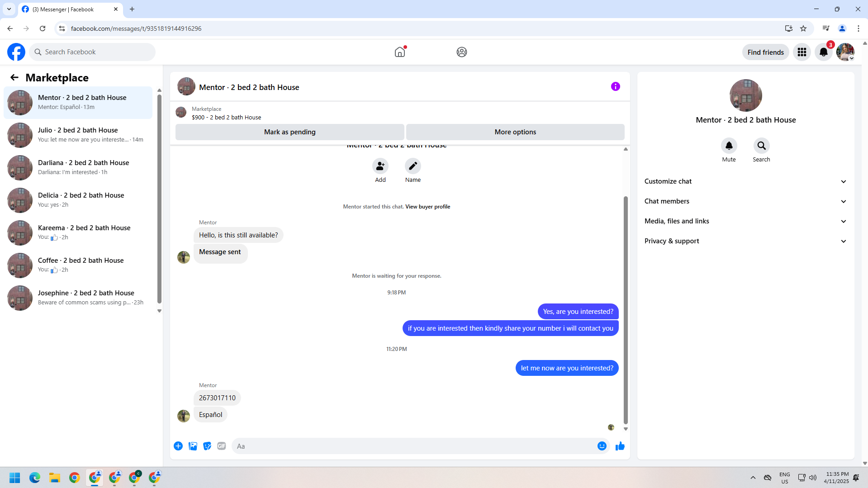This screenshot has width=868, height=488.
Task: Click the Mark as pending button
Action: pos(290,132)
